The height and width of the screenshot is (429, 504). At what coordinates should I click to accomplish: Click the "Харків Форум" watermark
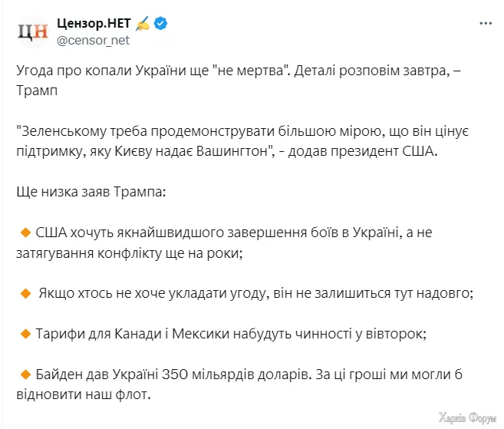point(467,417)
